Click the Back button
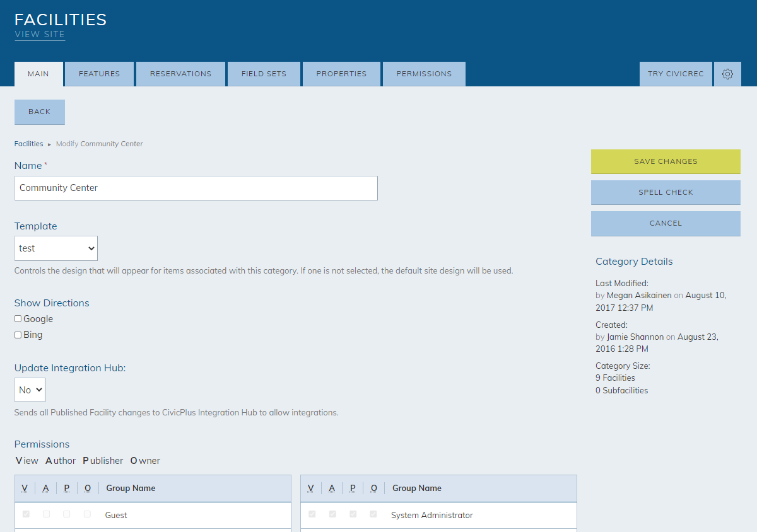757x532 pixels. tap(39, 112)
